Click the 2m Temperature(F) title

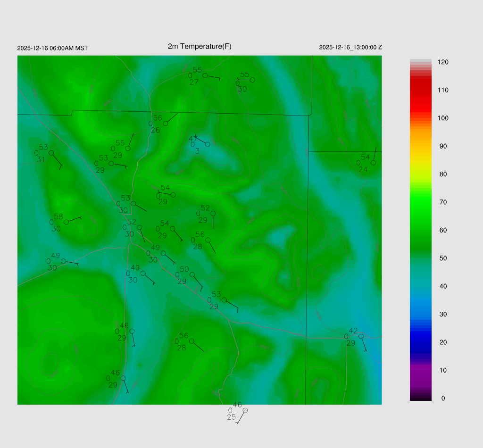pyautogui.click(x=200, y=46)
